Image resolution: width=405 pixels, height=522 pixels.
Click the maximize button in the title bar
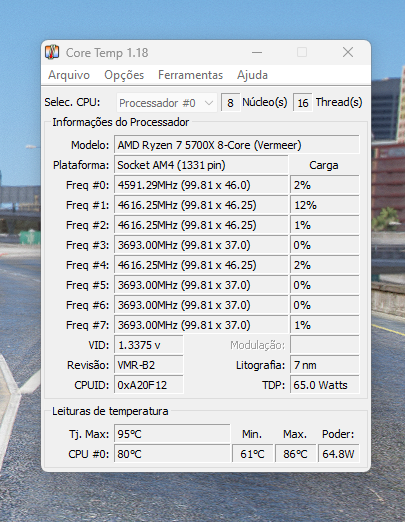(x=302, y=52)
